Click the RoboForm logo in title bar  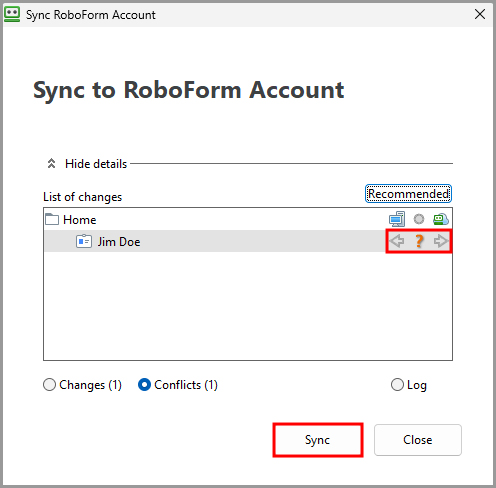click(12, 14)
